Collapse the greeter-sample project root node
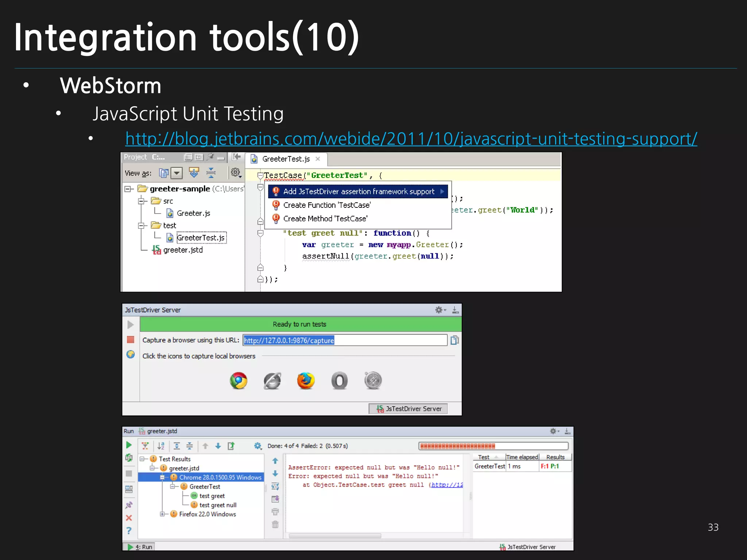This screenshot has height=560, width=747. click(128, 189)
